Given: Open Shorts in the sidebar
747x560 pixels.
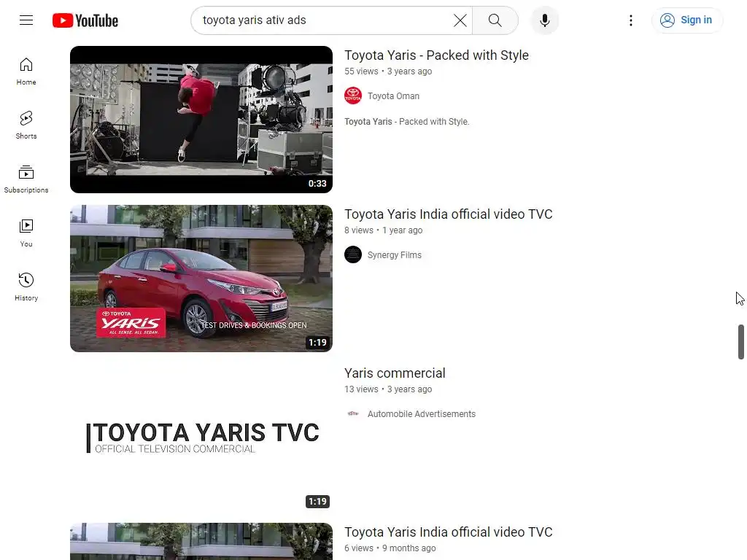Looking at the screenshot, I should [x=26, y=125].
